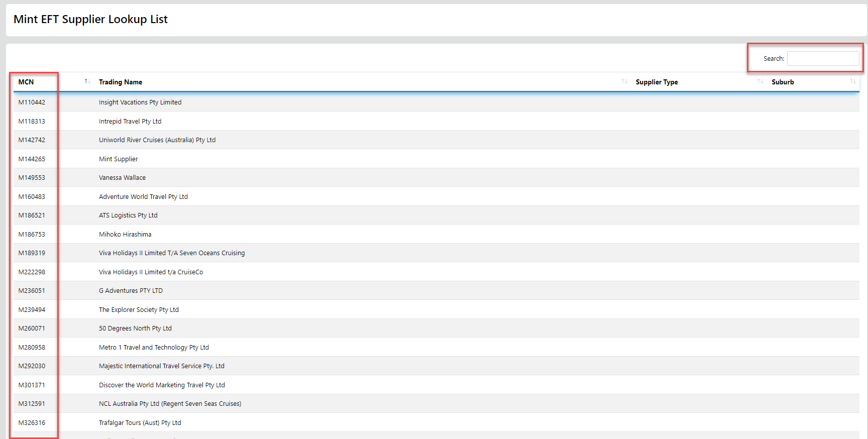Sort by Suburb using its sort arrows
Image resolution: width=868 pixels, height=439 pixels.
pyautogui.click(x=853, y=81)
